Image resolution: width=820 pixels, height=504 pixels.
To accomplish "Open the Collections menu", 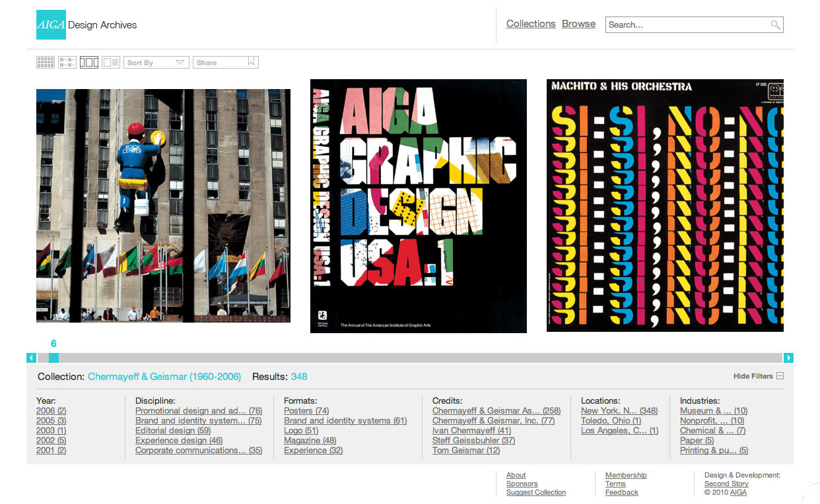I will pyautogui.click(x=531, y=24).
